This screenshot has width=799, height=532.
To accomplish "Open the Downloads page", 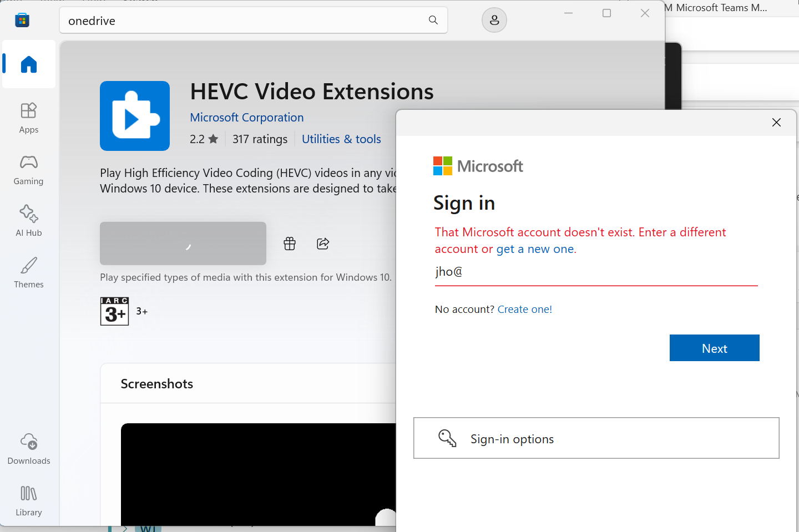I will tap(29, 449).
